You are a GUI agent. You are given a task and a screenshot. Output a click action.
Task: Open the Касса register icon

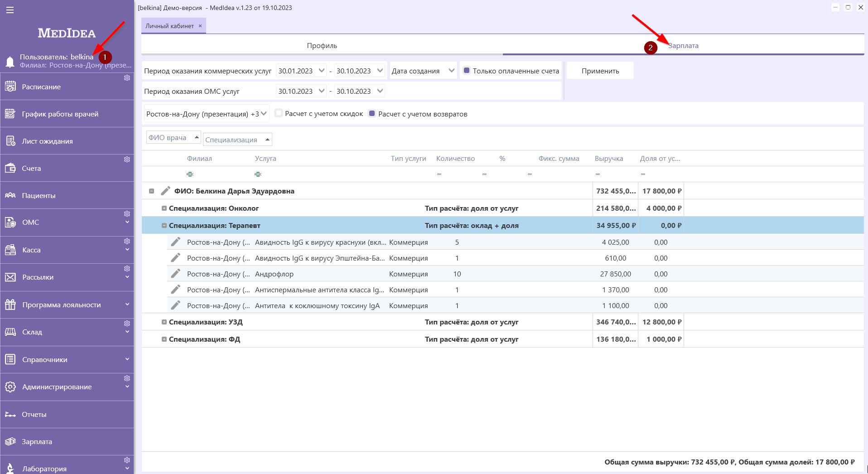(x=10, y=250)
